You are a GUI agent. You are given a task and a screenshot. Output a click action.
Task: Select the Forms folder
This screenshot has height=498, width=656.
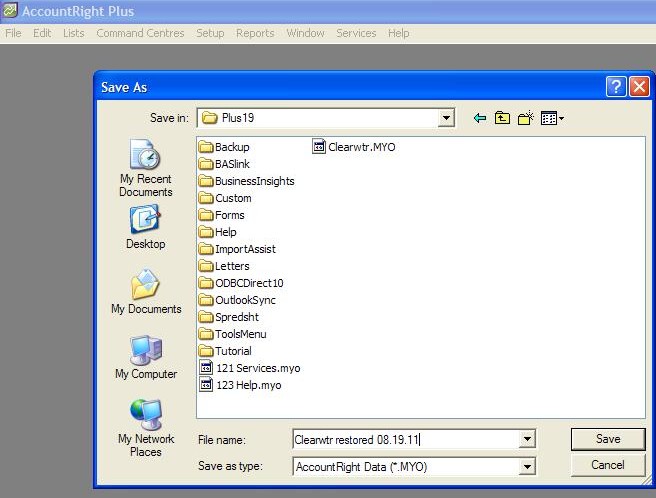pos(222,215)
